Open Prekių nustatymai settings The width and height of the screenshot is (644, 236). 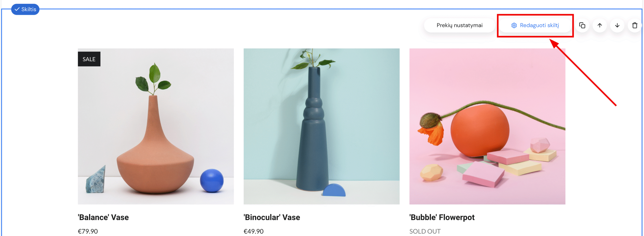tap(459, 25)
